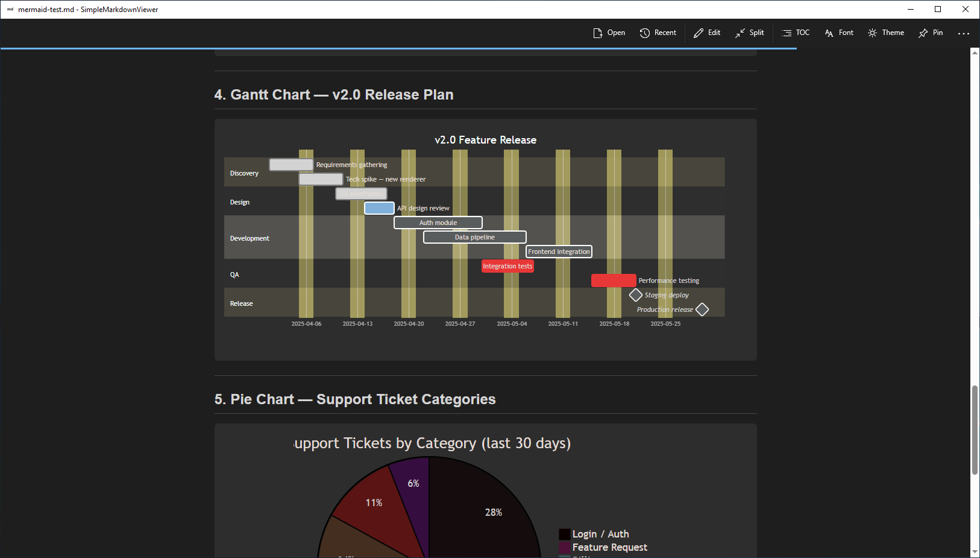Image resolution: width=980 pixels, height=558 pixels.
Task: Click the Performance testing red bar
Action: tap(614, 281)
